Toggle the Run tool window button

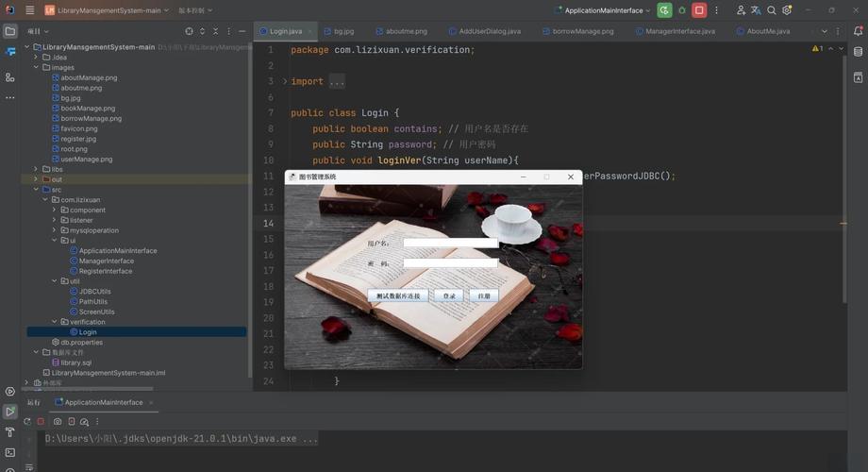tap(10, 412)
